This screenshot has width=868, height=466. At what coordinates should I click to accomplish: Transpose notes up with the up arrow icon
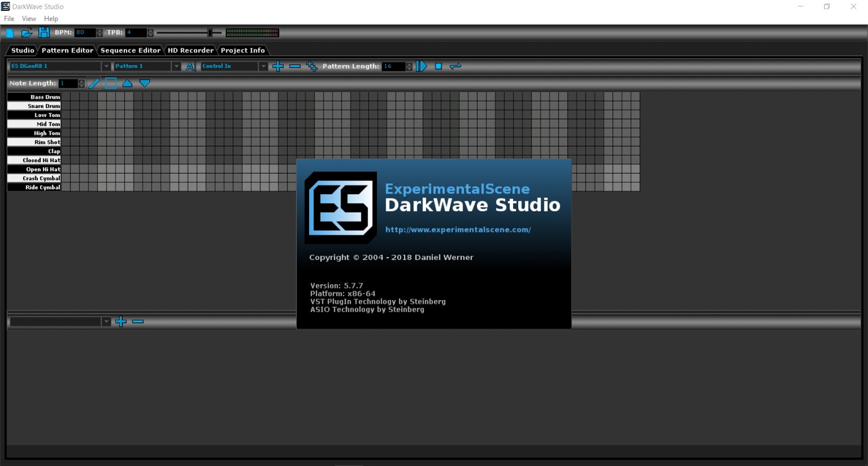pyautogui.click(x=127, y=83)
